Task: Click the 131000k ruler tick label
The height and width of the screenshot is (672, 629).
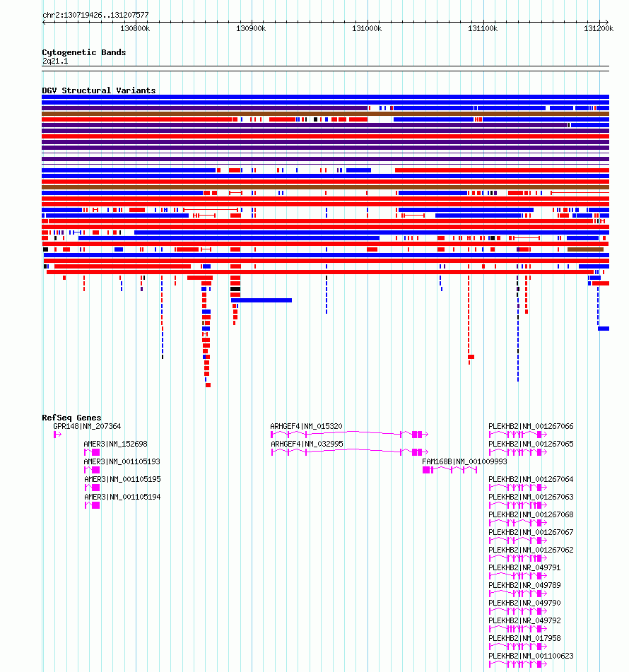Action: pos(367,29)
